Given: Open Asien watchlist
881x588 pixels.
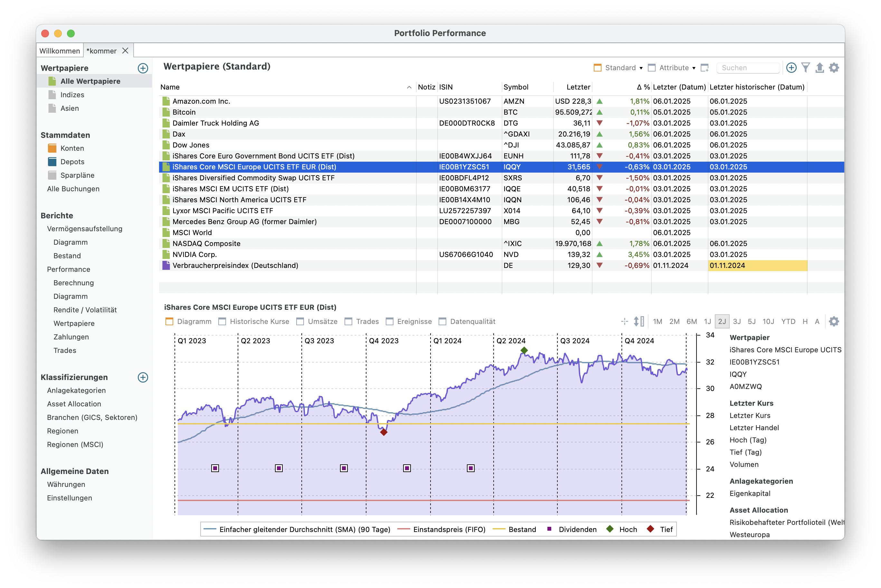Looking at the screenshot, I should pyautogui.click(x=69, y=108).
